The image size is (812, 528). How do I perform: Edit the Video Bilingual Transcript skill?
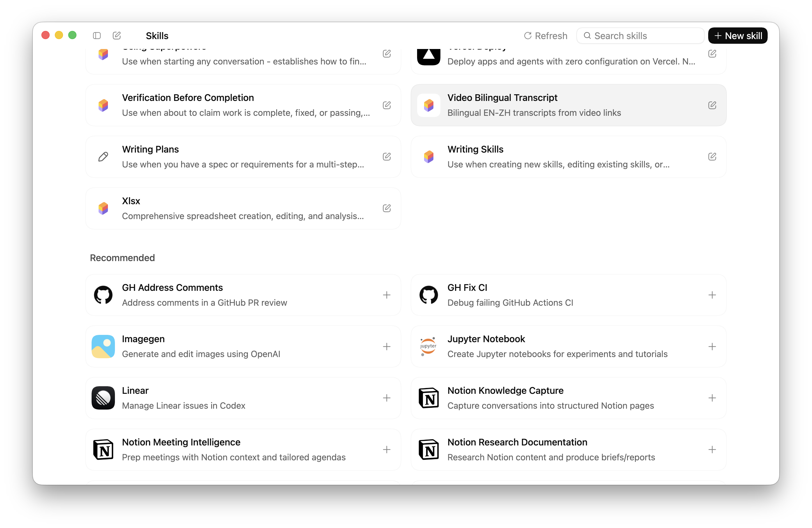(712, 105)
